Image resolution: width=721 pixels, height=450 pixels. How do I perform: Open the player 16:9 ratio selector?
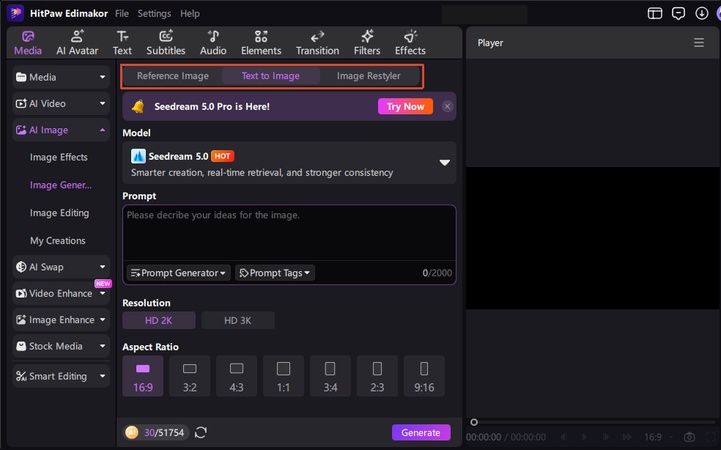pyautogui.click(x=658, y=437)
